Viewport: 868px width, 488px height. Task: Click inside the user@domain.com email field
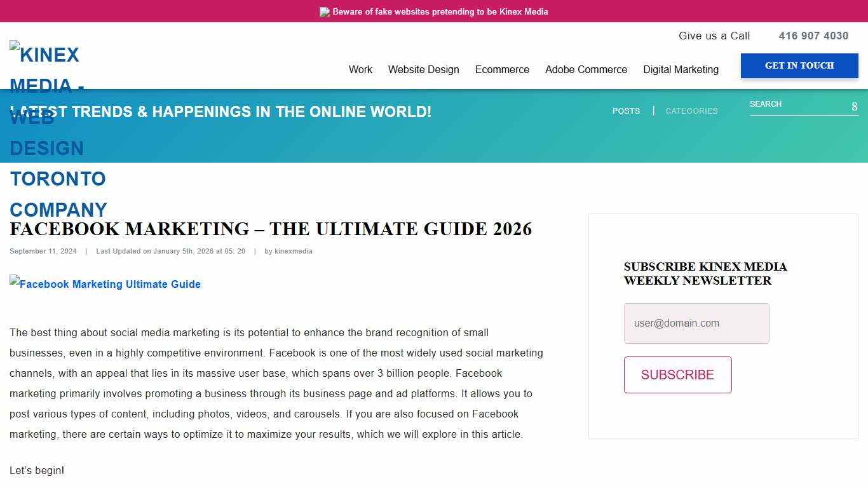tap(696, 323)
